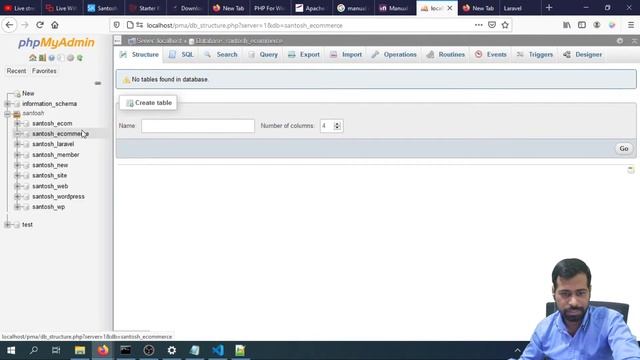Click the console toggle icon at right
This screenshot has height=360, width=640.
coord(631,169)
